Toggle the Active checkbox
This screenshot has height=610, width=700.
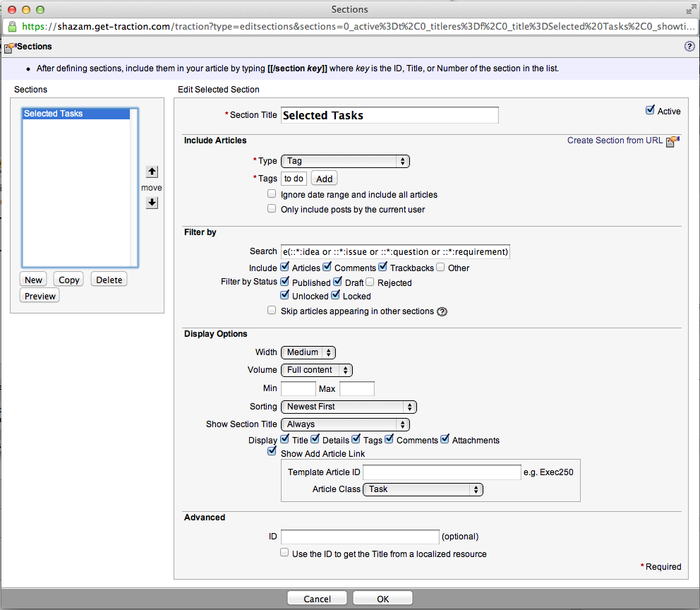point(650,111)
